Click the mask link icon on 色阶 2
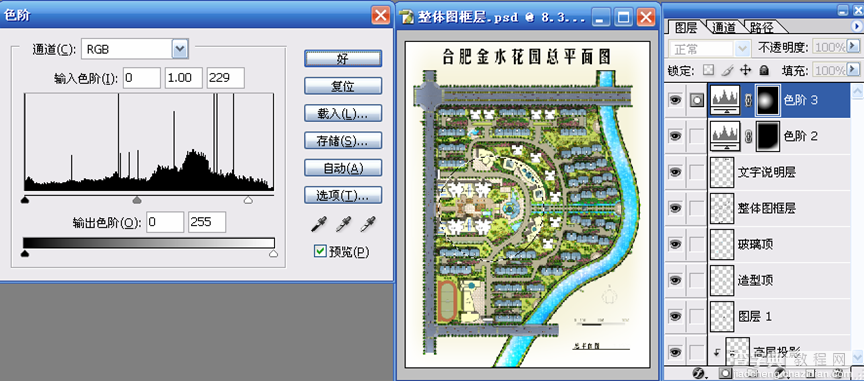 748,136
